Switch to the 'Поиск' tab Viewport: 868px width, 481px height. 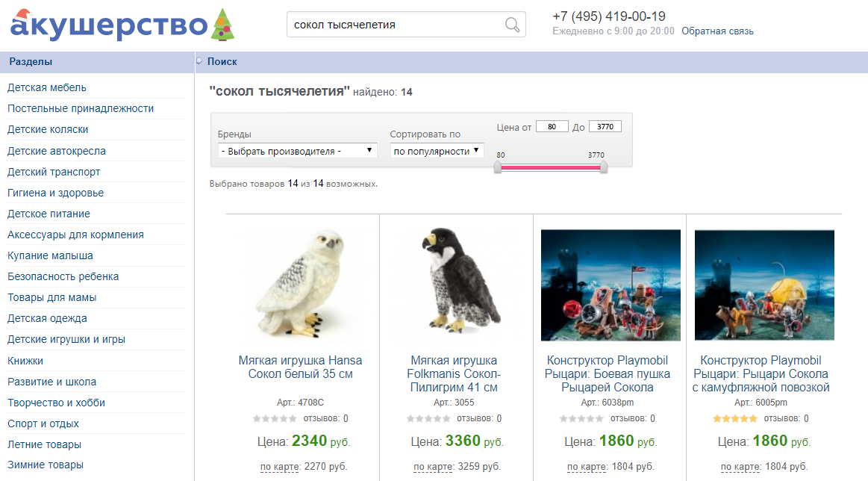224,60
